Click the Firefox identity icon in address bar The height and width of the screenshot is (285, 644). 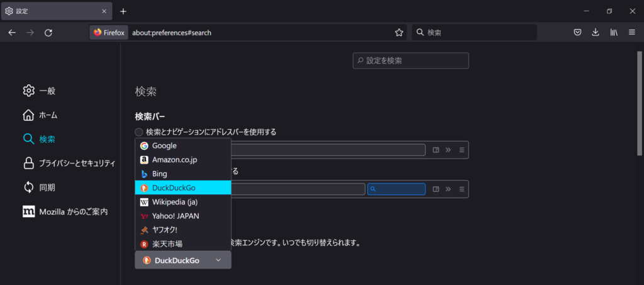coord(109,33)
